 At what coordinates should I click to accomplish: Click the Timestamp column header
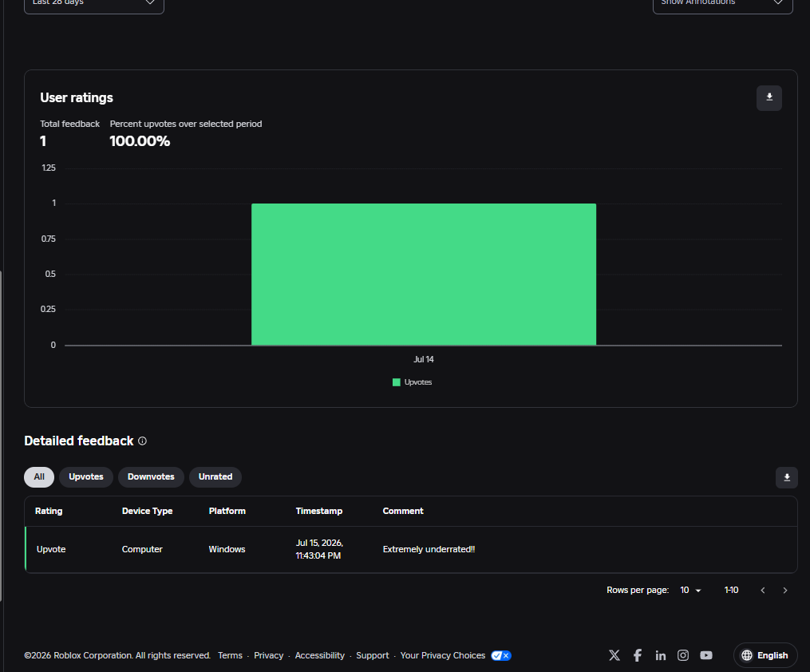[x=318, y=511]
